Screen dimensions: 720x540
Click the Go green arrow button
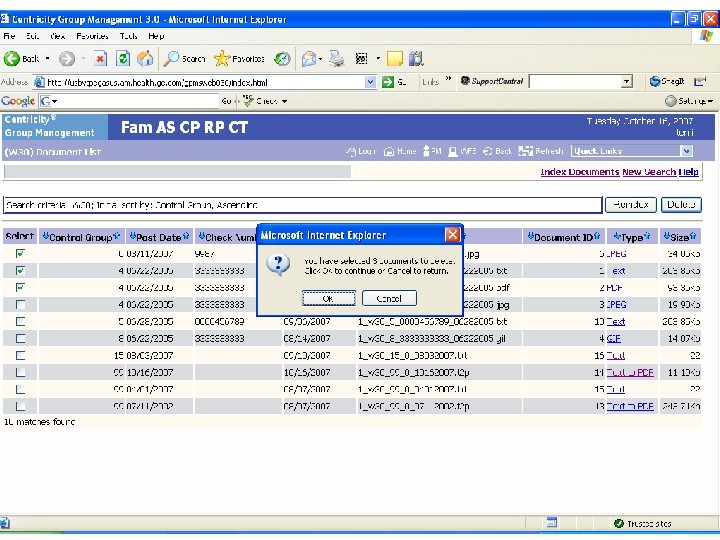point(388,82)
